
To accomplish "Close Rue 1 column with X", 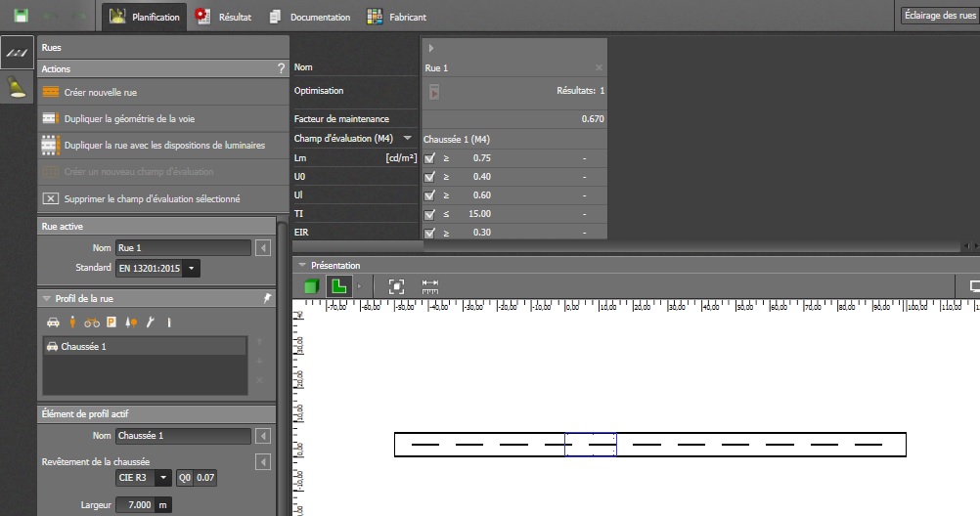I will pyautogui.click(x=599, y=67).
